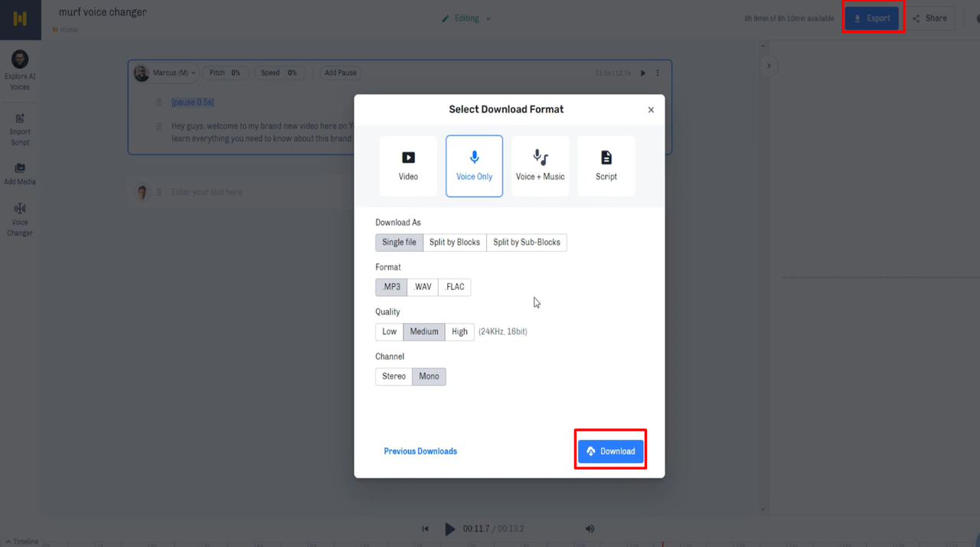Screen dimensions: 980x547
Task: Pick the .MP3 format
Action: (x=391, y=287)
